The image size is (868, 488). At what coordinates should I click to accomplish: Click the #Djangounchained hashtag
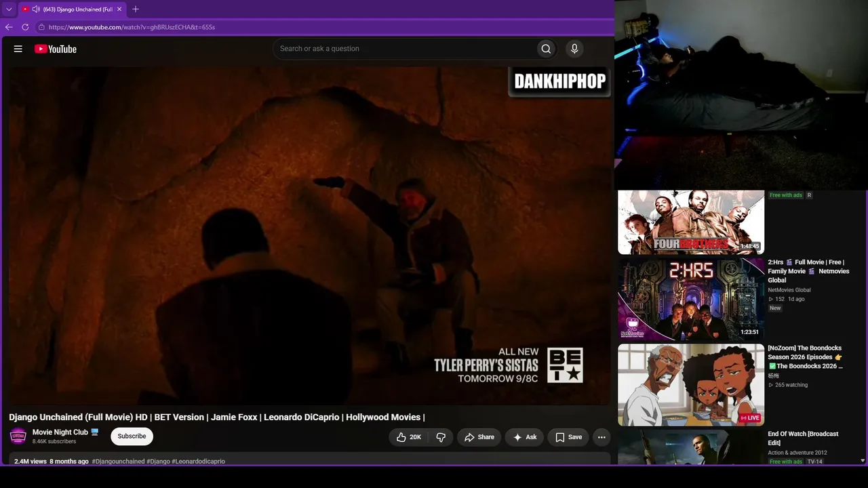(119, 462)
